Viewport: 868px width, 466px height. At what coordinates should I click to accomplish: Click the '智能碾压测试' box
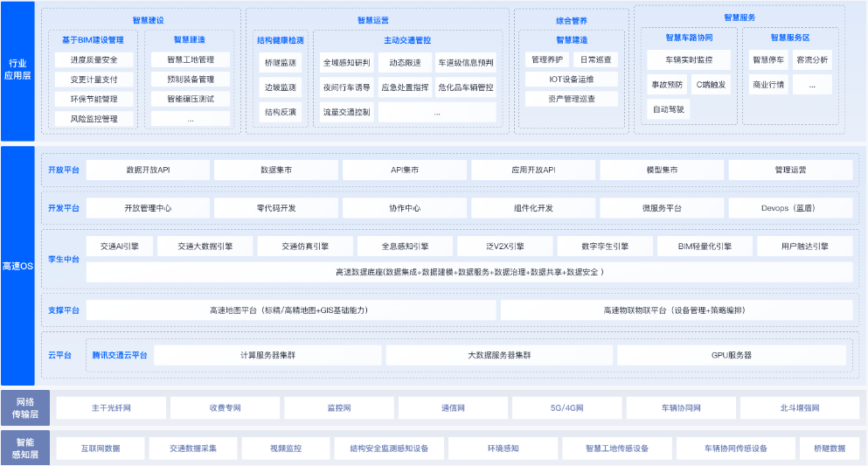point(191,99)
